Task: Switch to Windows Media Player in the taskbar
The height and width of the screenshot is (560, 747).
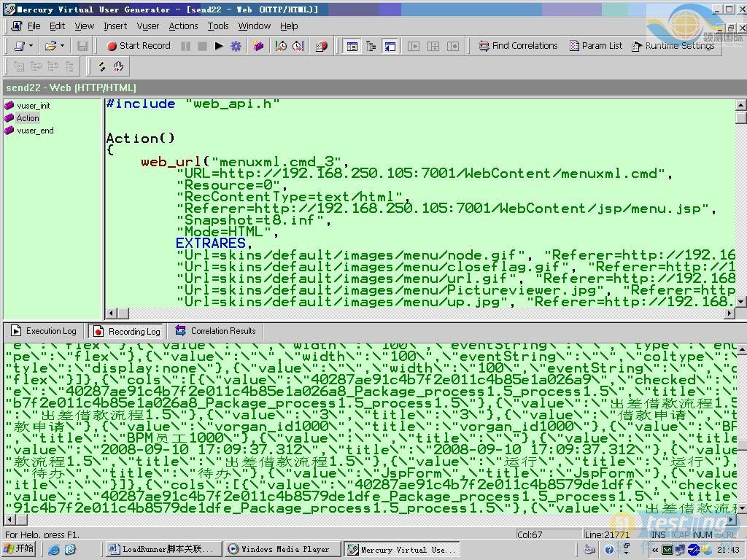Action: point(279,549)
